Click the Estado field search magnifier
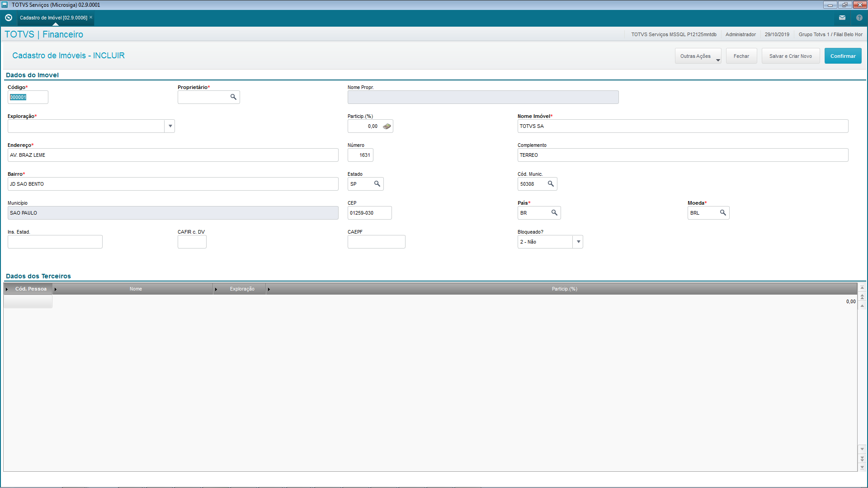Image resolution: width=868 pixels, height=488 pixels. [377, 184]
